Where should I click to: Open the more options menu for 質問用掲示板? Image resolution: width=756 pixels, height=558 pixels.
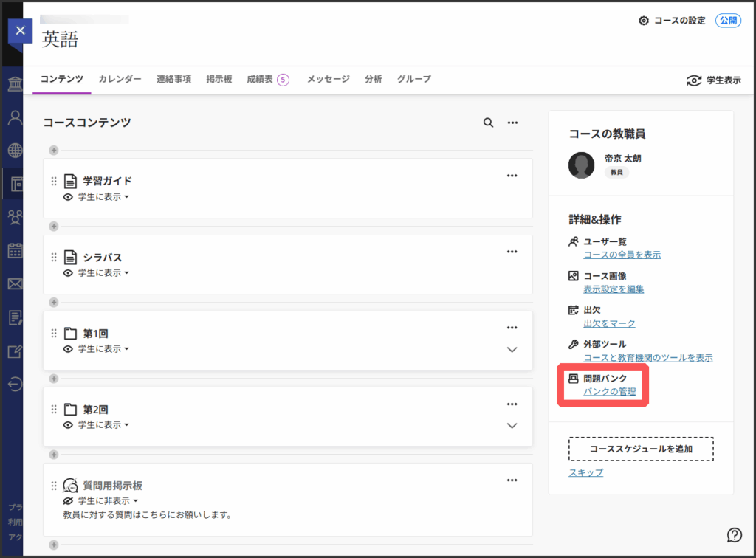(x=512, y=480)
